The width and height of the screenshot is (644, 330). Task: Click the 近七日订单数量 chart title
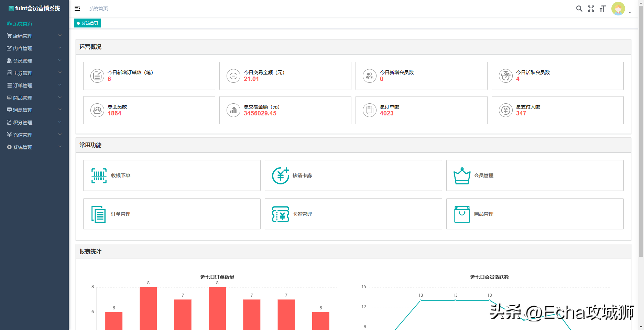tap(217, 277)
